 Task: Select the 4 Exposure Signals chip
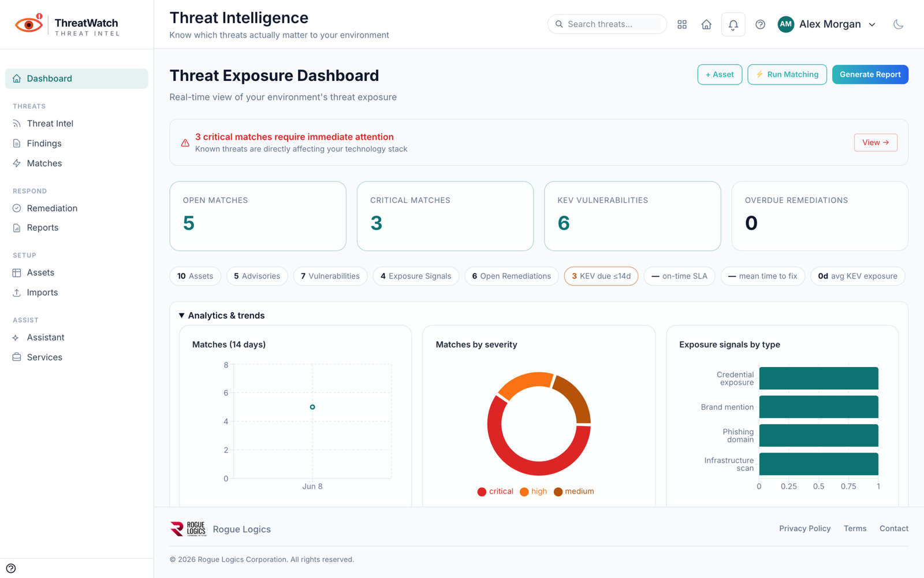[416, 276]
